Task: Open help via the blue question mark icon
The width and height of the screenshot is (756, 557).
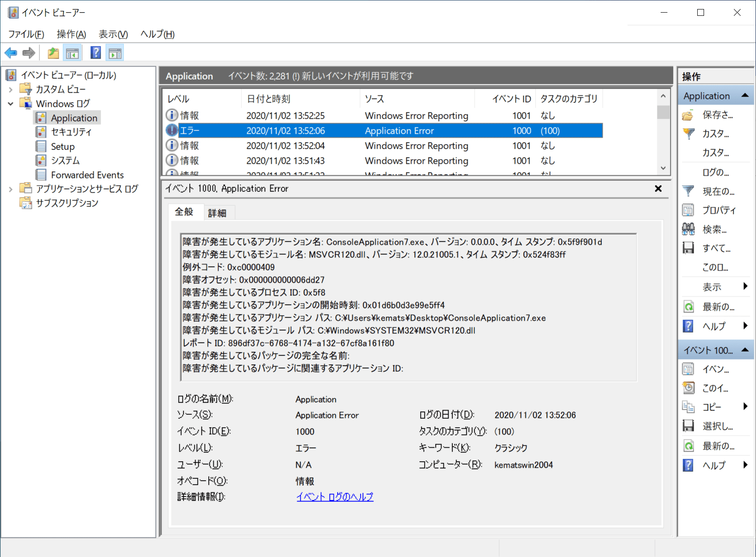Action: click(95, 52)
